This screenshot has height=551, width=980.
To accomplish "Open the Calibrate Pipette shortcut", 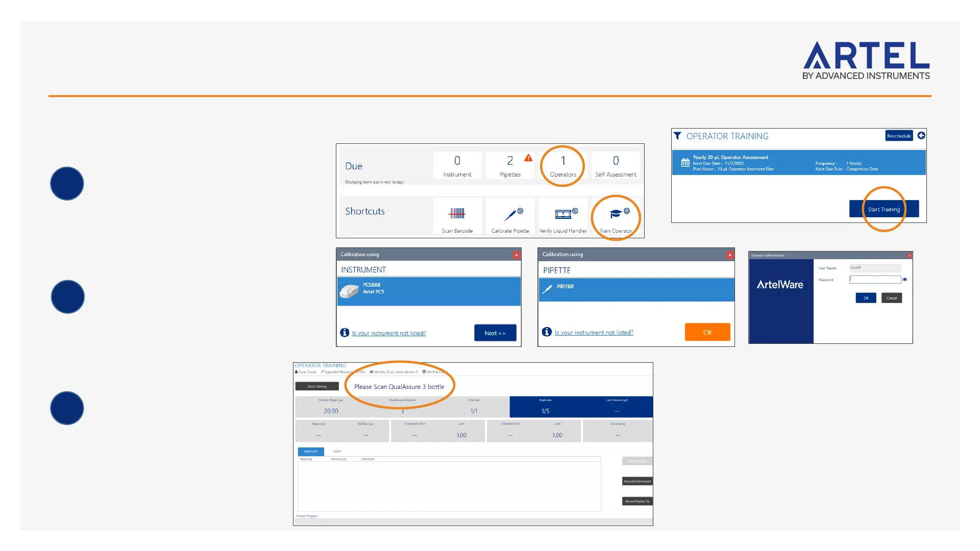I will 510,217.
